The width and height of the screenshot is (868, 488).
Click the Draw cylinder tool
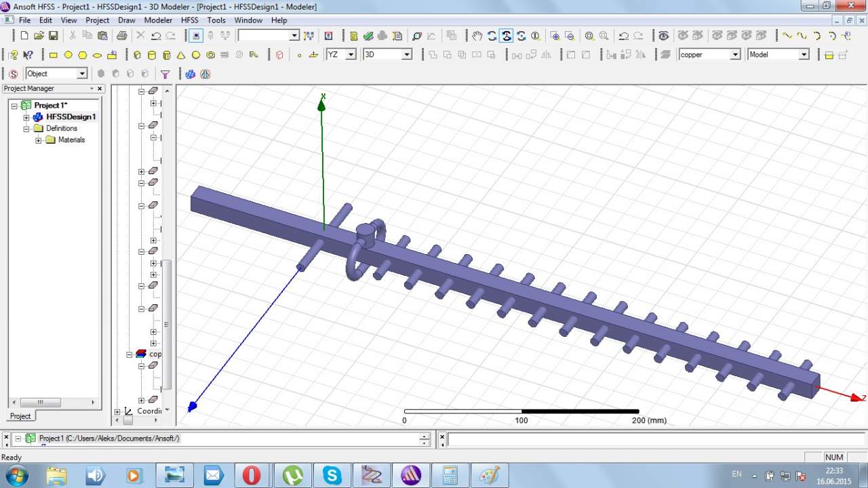pyautogui.click(x=151, y=55)
